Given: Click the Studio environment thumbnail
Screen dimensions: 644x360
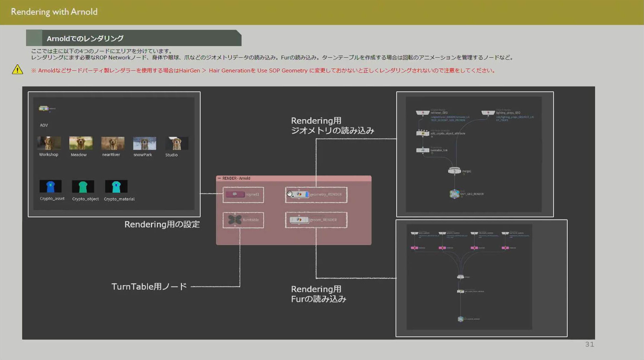Looking at the screenshot, I should click(176, 143).
